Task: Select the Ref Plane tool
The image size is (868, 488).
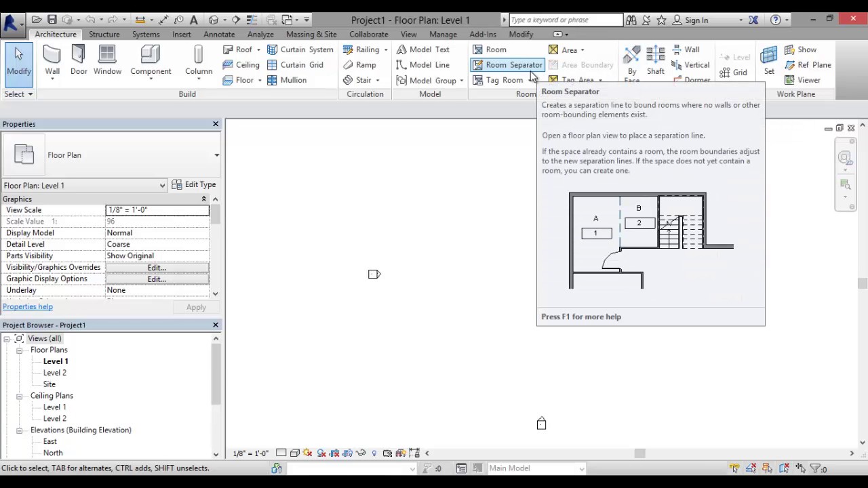Action: click(x=808, y=65)
